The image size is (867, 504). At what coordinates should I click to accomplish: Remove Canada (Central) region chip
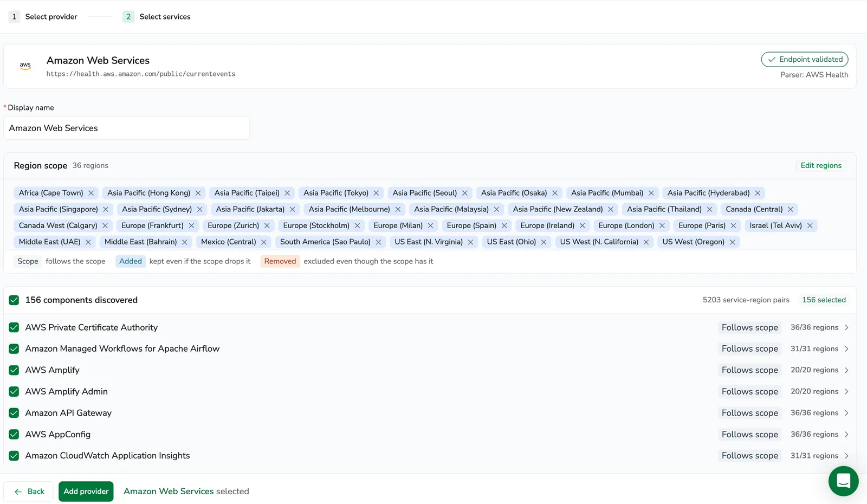click(x=791, y=209)
